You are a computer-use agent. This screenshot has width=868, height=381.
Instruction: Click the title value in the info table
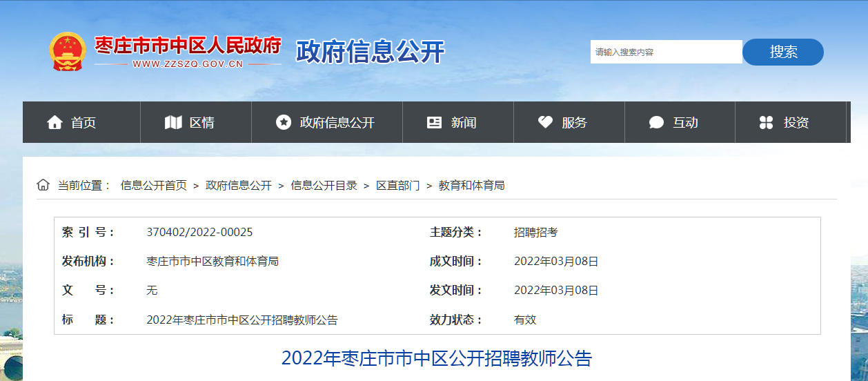point(242,320)
